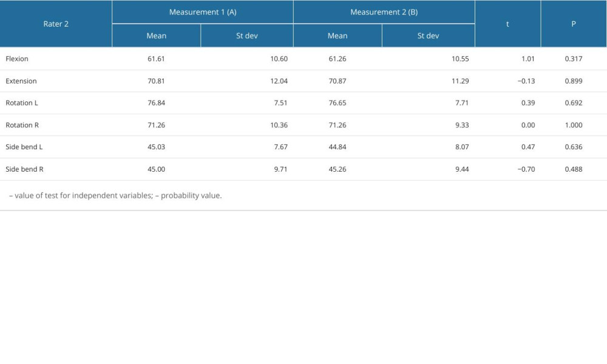Click Rotation L st dev 7.51

280,103
